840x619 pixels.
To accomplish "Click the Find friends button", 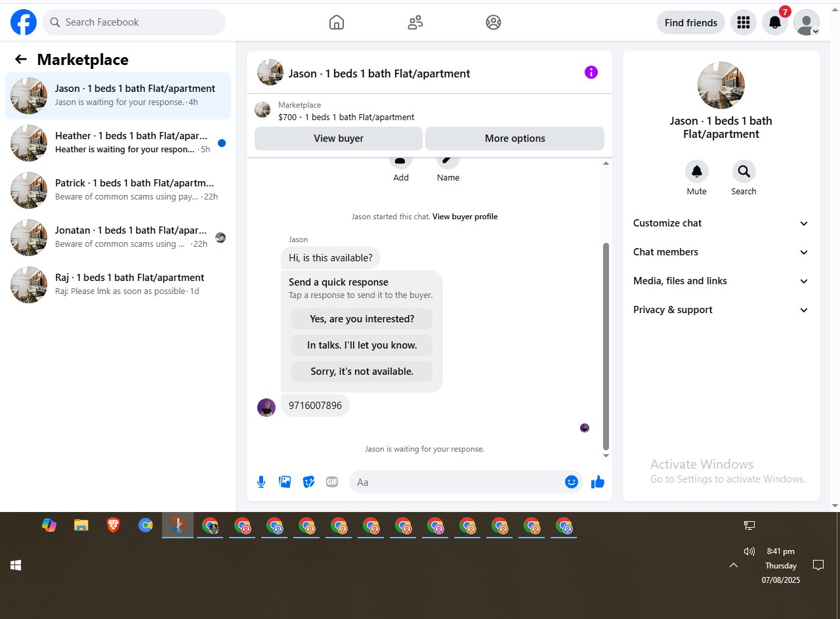I will tap(691, 22).
